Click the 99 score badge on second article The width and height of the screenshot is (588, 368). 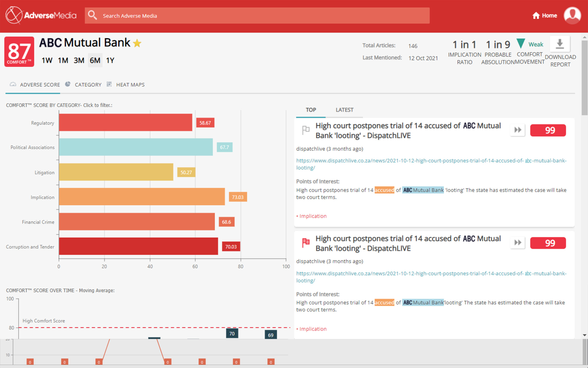548,243
